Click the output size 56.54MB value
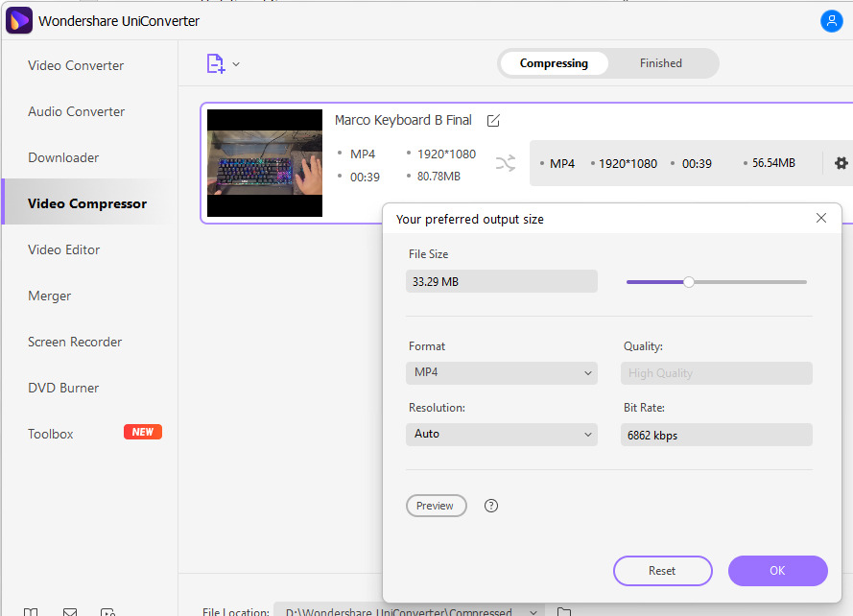 pos(773,163)
